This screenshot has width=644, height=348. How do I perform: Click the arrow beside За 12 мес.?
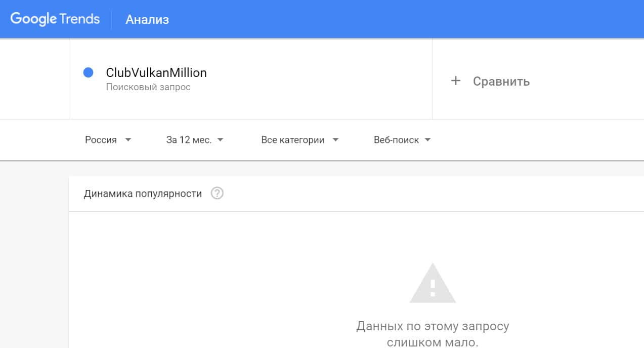(220, 140)
